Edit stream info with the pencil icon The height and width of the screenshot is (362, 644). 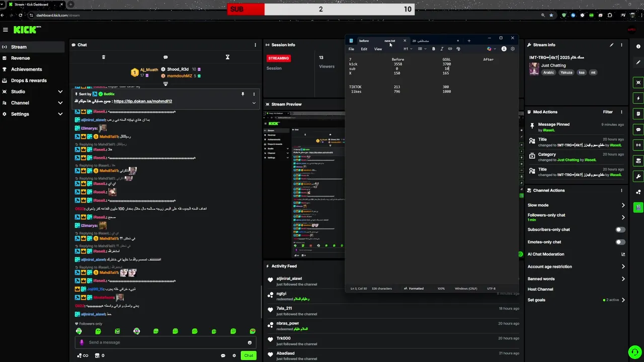tap(612, 45)
